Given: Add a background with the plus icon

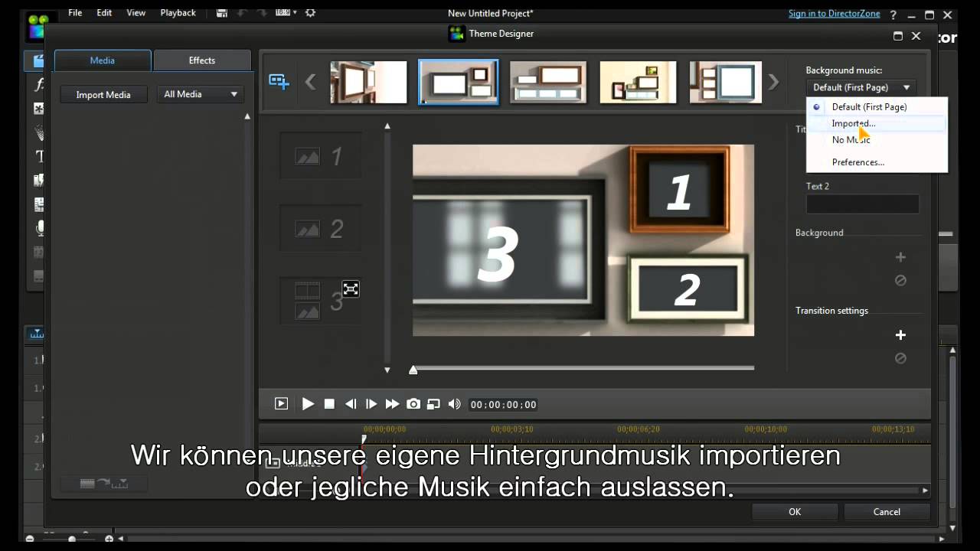Looking at the screenshot, I should [900, 257].
